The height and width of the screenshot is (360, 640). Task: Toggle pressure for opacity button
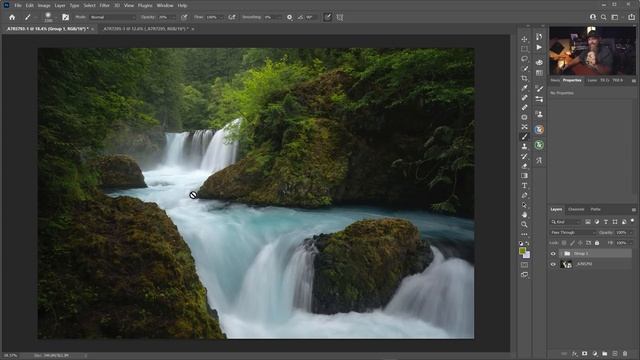click(x=184, y=17)
